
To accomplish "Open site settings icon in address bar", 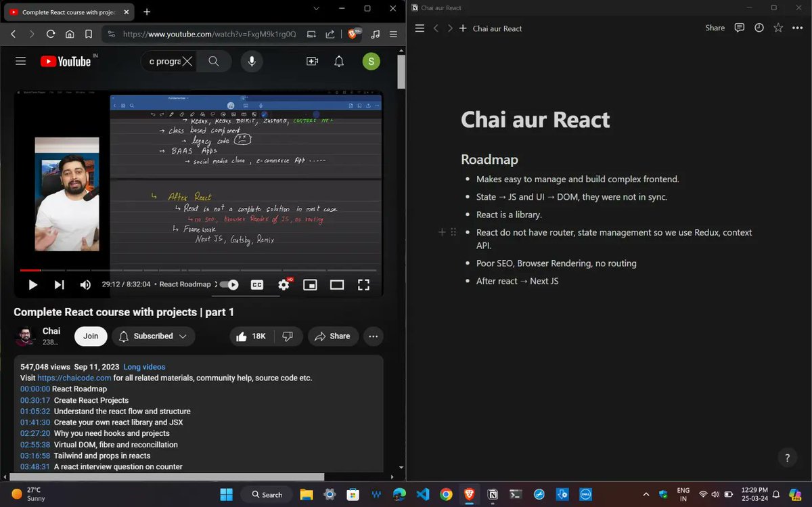I will 111,34.
